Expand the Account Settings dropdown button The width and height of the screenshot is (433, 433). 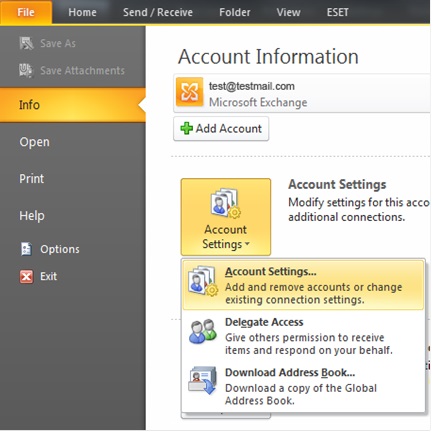click(226, 217)
